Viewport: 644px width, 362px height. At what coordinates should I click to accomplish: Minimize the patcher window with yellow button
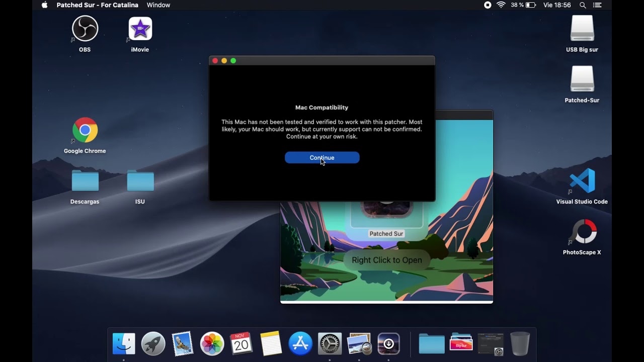tap(224, 61)
